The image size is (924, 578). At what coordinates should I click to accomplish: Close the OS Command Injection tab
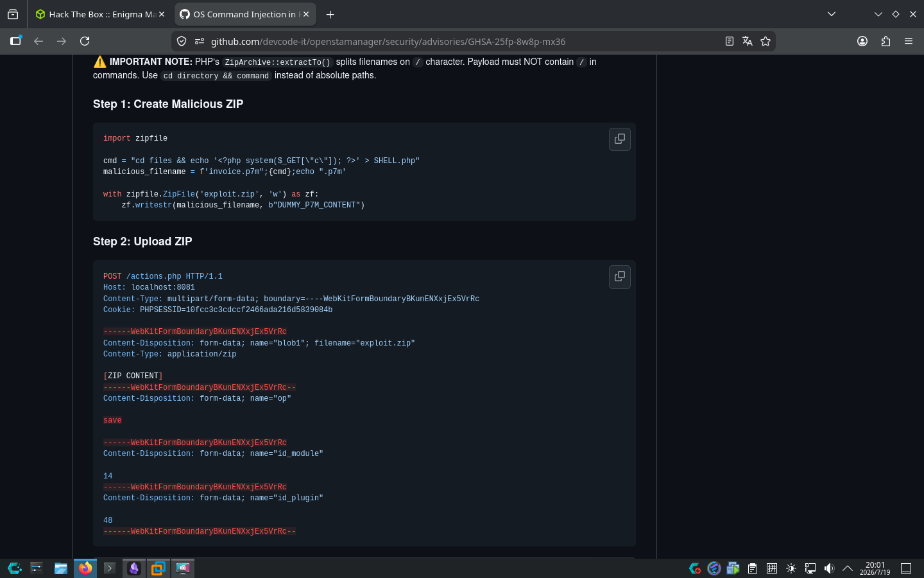[x=305, y=14]
